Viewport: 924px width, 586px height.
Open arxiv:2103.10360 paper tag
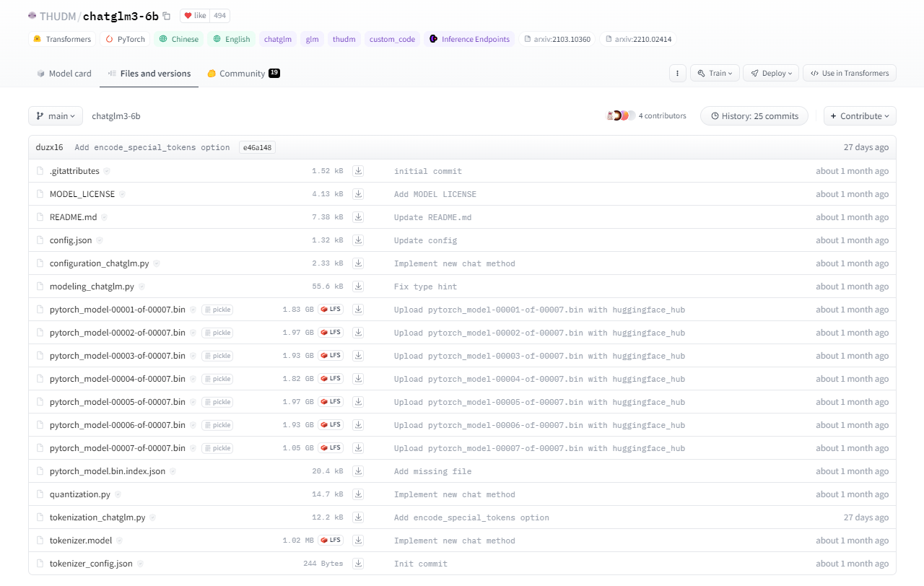pos(557,39)
